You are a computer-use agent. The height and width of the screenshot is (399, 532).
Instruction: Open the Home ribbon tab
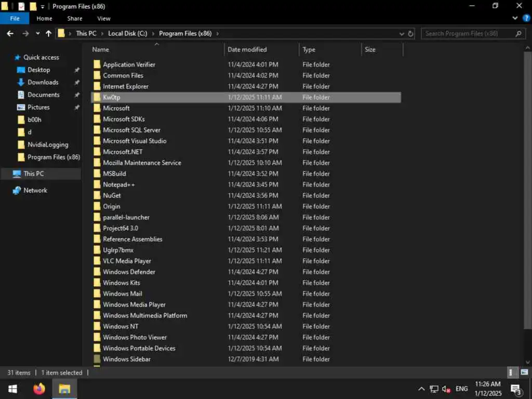coord(45,18)
